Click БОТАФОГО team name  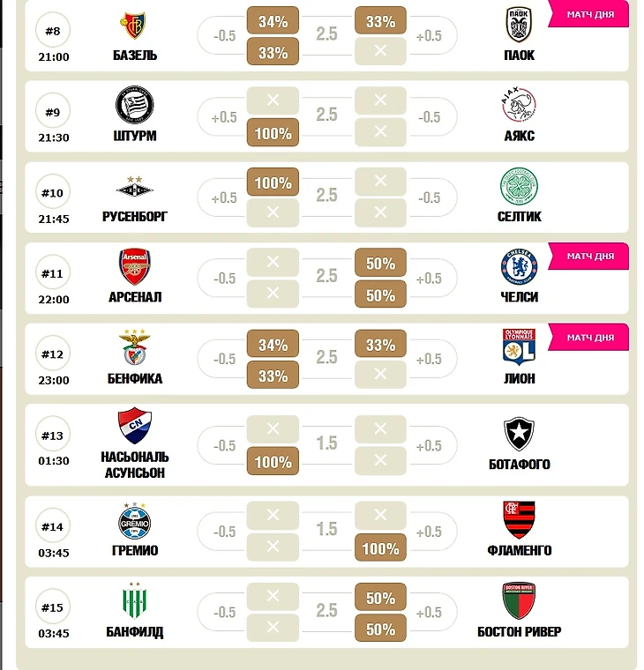click(519, 464)
